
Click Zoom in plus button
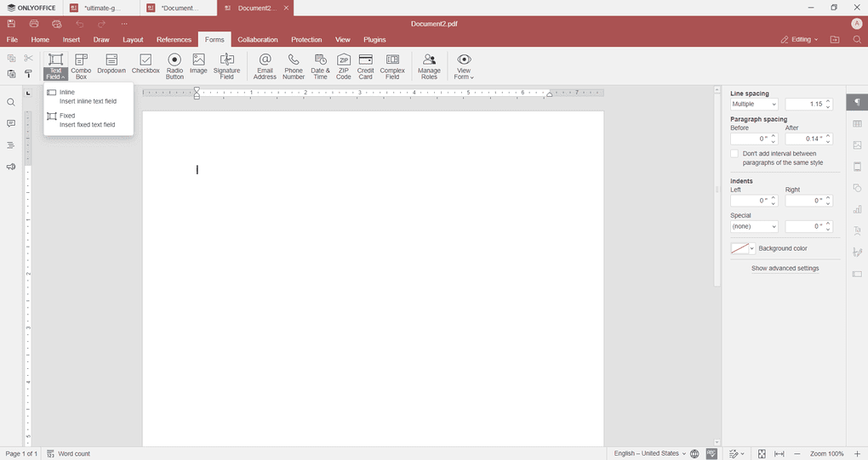858,453
